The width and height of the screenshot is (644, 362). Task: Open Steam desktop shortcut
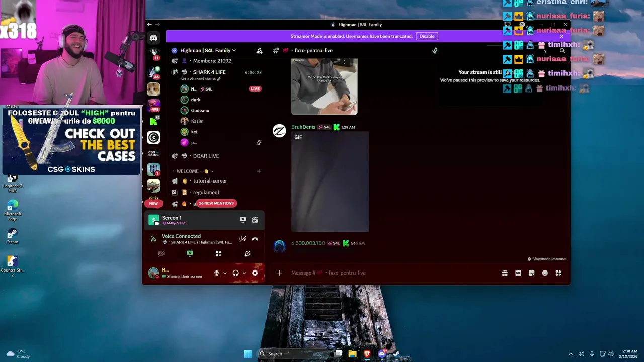tap(13, 236)
